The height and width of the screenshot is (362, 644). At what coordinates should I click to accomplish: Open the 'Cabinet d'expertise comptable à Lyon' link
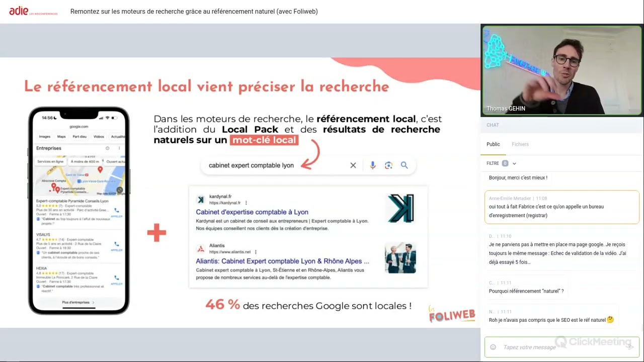click(252, 212)
